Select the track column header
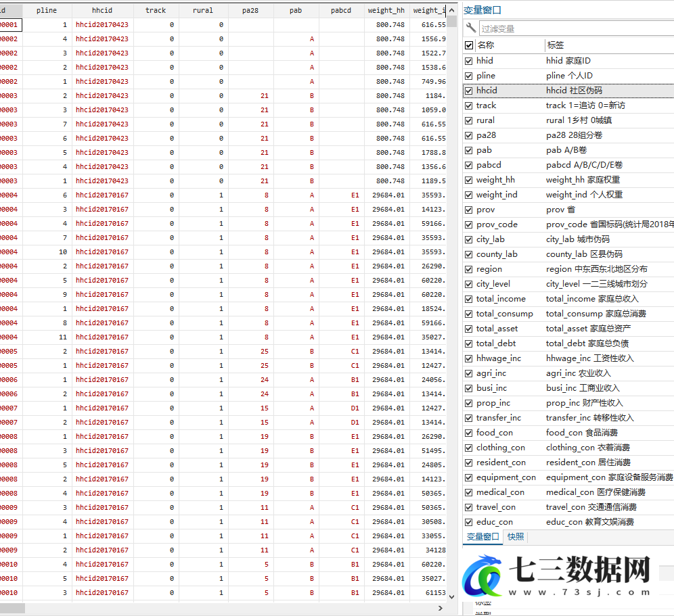Viewport: 674px width, 616px height. tap(156, 10)
